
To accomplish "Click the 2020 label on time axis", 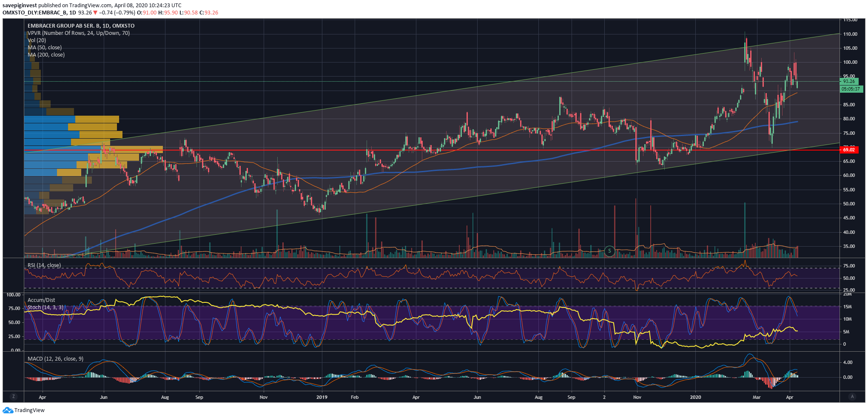I will point(695,397).
